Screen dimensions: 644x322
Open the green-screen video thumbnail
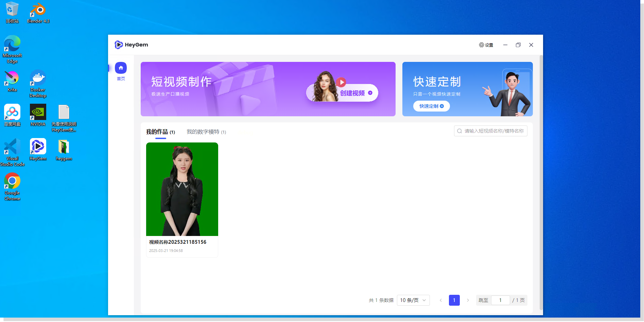182,189
